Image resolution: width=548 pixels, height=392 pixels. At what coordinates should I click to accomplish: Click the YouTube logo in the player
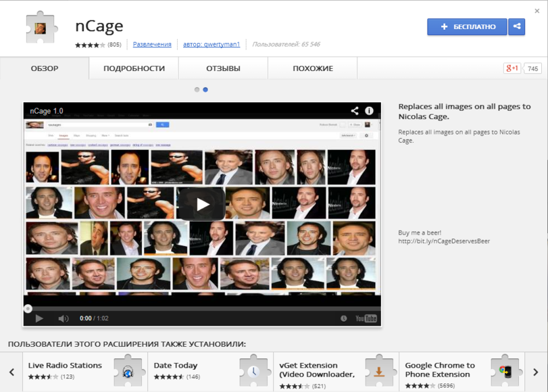click(x=366, y=318)
